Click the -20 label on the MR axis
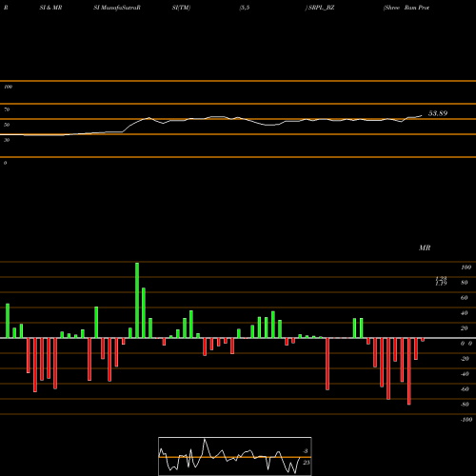 (x=465, y=359)
